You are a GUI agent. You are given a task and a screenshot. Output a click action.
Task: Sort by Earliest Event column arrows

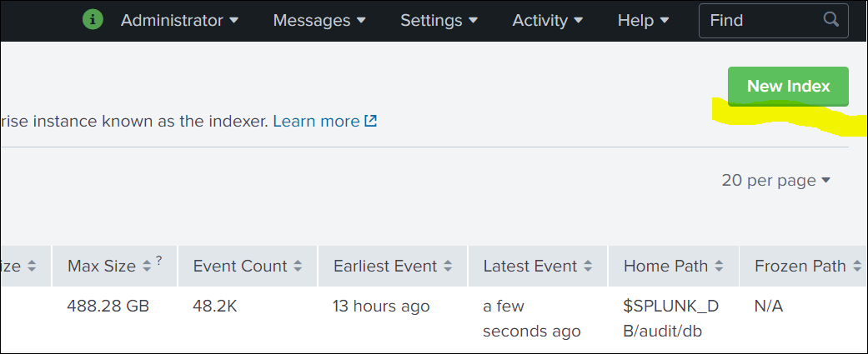pos(449,267)
